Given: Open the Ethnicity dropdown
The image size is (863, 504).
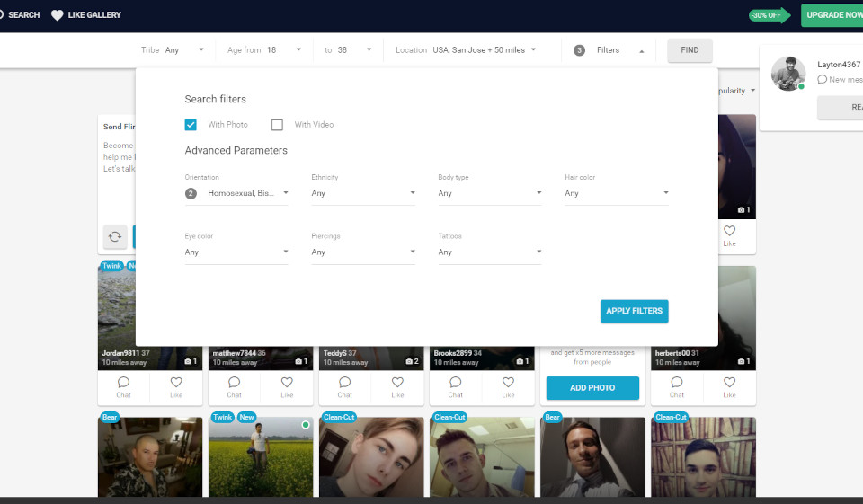Looking at the screenshot, I should tap(362, 193).
